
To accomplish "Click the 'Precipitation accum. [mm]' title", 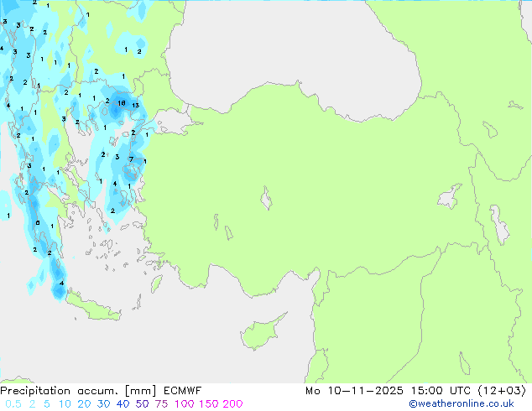I will [78, 391].
